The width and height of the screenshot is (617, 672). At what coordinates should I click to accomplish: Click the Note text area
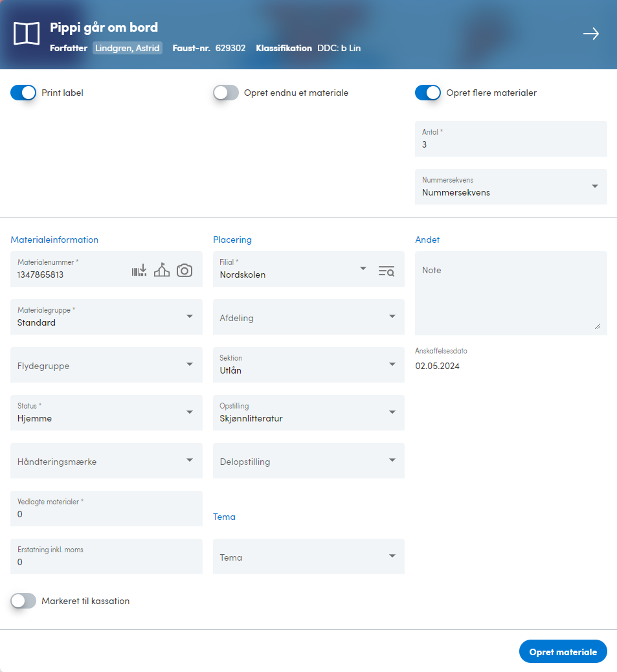point(511,293)
